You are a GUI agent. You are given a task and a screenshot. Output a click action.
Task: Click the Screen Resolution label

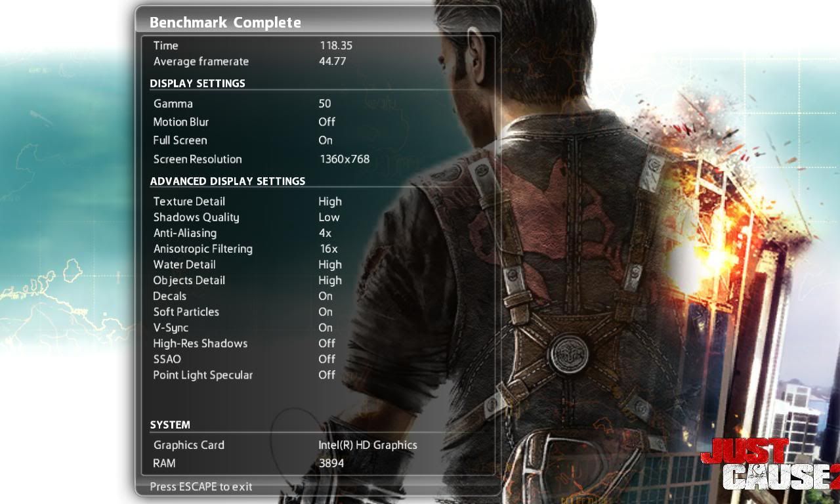[x=198, y=159]
